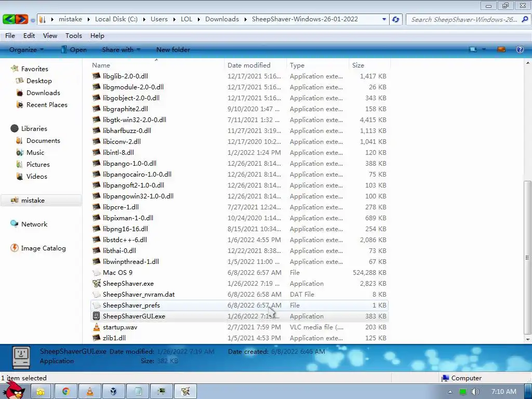Go forward with the orange forward arrow
This screenshot has height=399, width=532.
(21, 19)
